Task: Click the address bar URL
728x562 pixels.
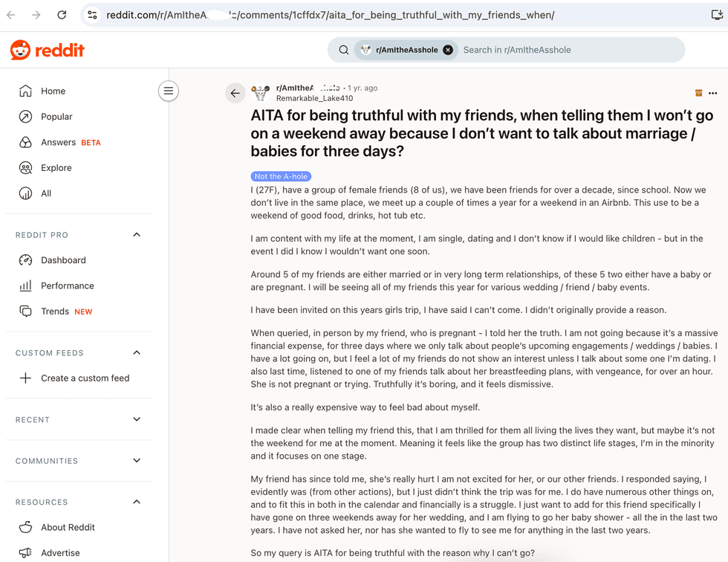Action: coord(330,15)
